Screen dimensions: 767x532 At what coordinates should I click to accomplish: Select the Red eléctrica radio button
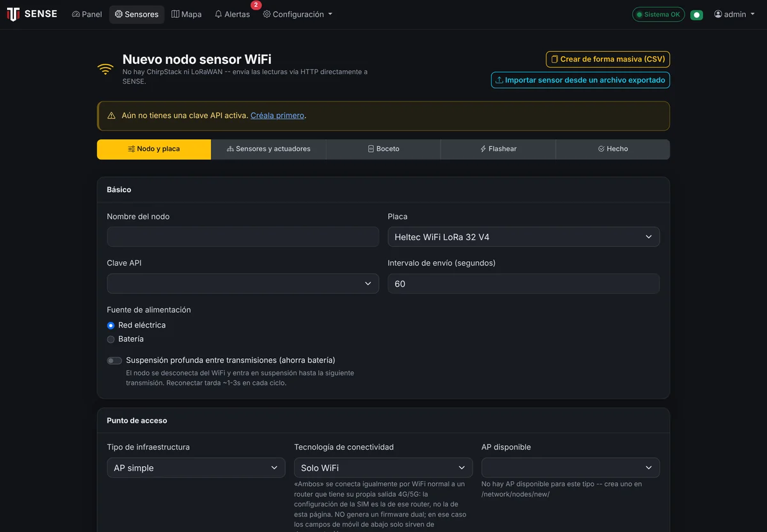point(111,326)
